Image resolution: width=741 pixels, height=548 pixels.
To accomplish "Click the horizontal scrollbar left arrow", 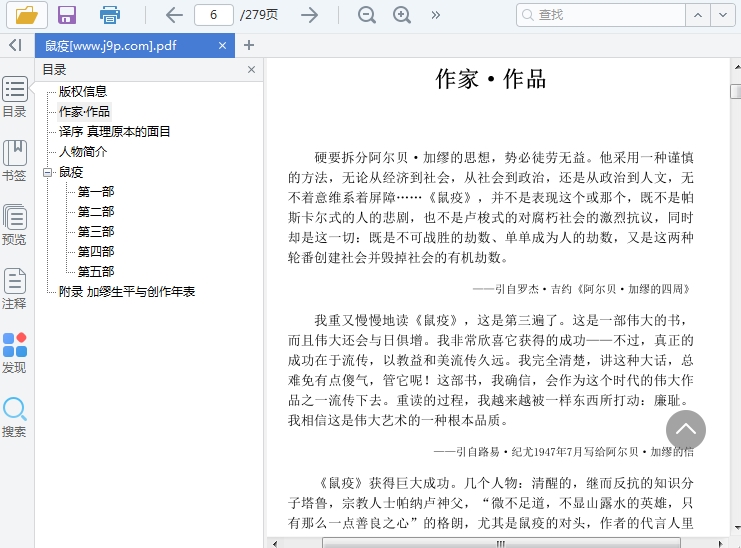I will point(275,543).
